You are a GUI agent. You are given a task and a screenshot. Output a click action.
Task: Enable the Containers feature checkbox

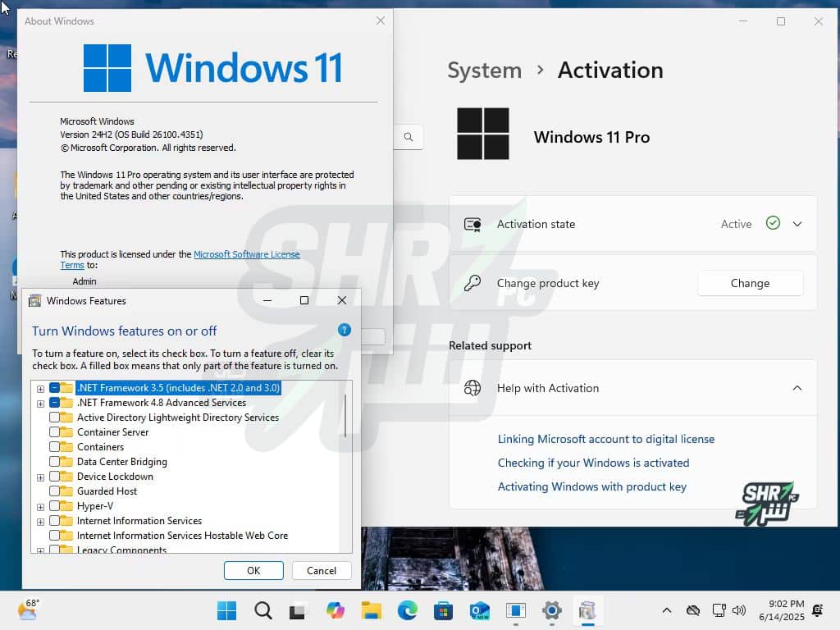[55, 446]
